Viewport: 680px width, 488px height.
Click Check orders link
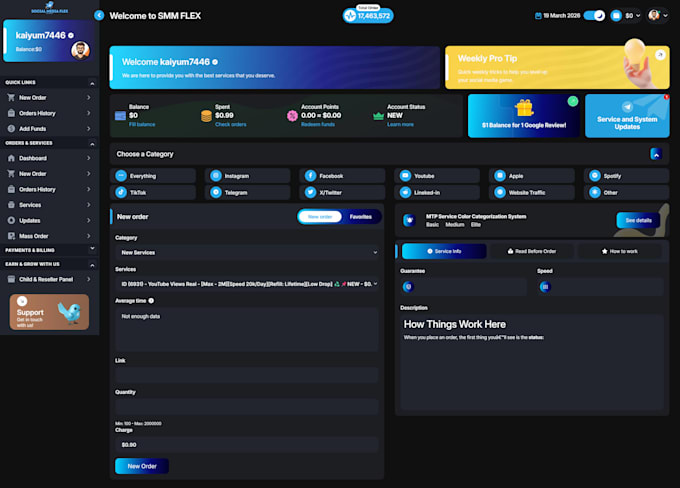pyautogui.click(x=230, y=124)
